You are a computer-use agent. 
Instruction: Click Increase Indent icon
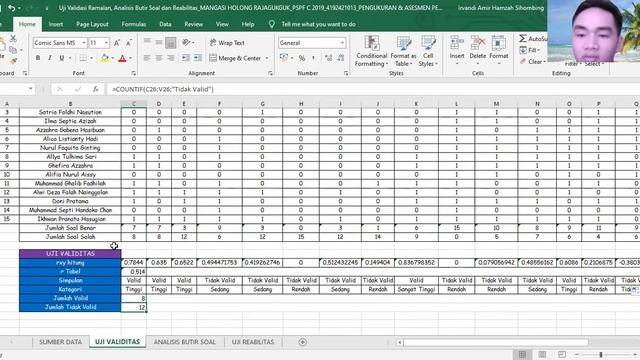point(198,58)
